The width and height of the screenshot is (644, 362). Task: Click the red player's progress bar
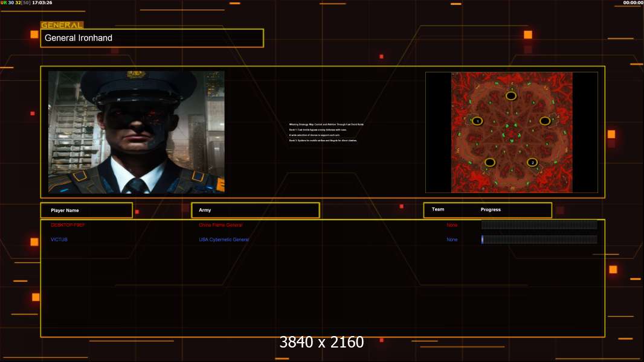[x=539, y=224]
